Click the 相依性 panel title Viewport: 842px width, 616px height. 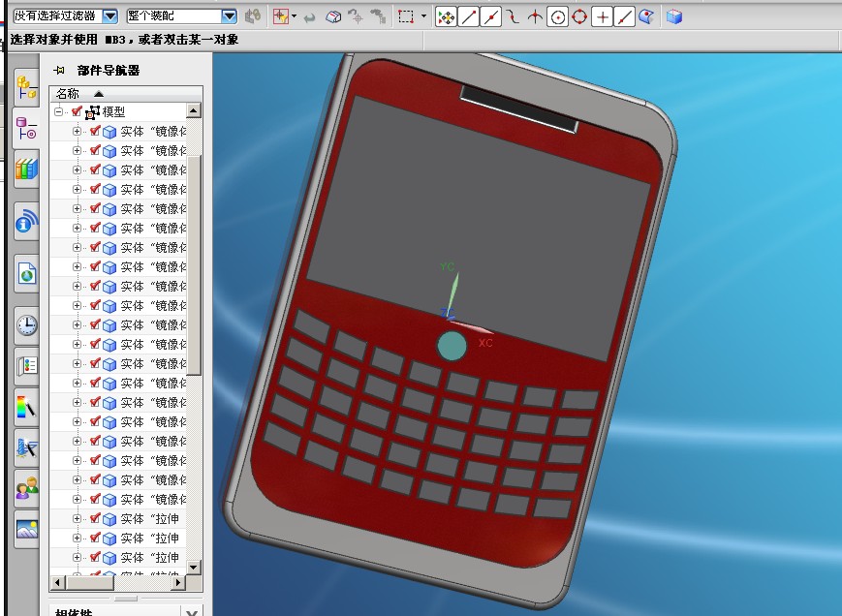(x=74, y=612)
